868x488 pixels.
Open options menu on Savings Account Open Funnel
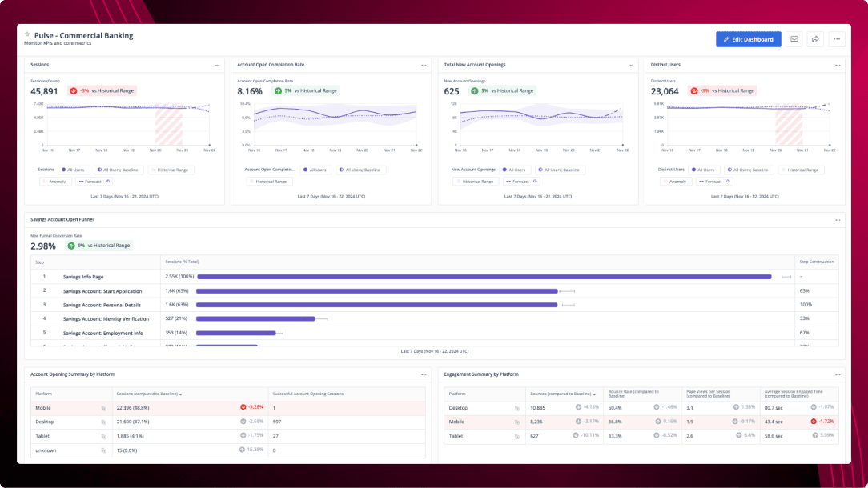click(x=837, y=218)
